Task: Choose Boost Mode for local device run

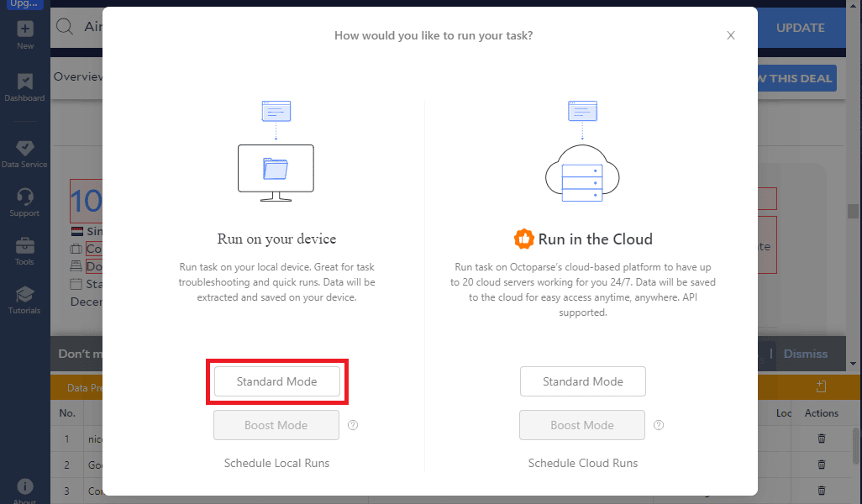Action: tap(276, 425)
